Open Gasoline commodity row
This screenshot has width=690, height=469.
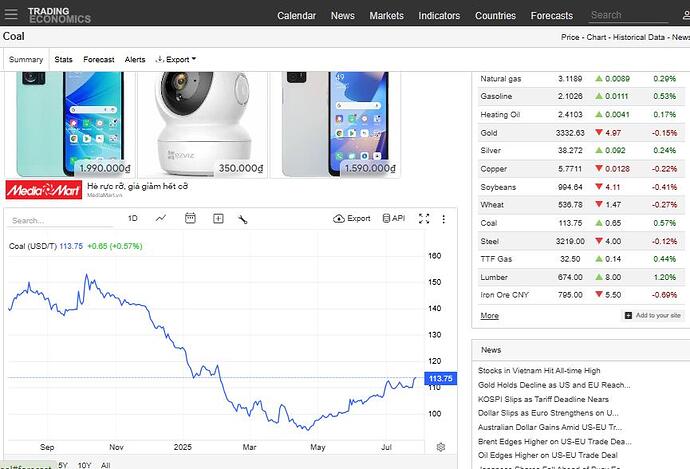pos(581,96)
